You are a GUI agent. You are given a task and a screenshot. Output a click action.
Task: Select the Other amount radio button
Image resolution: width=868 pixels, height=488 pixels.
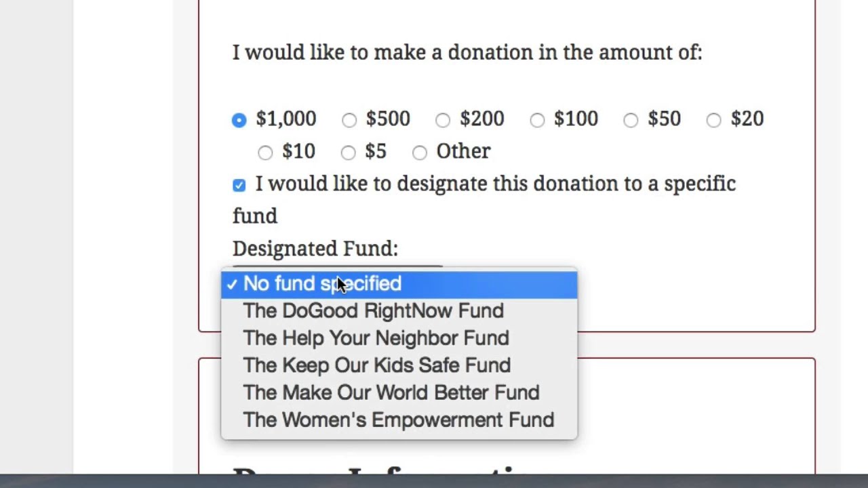[419, 152]
